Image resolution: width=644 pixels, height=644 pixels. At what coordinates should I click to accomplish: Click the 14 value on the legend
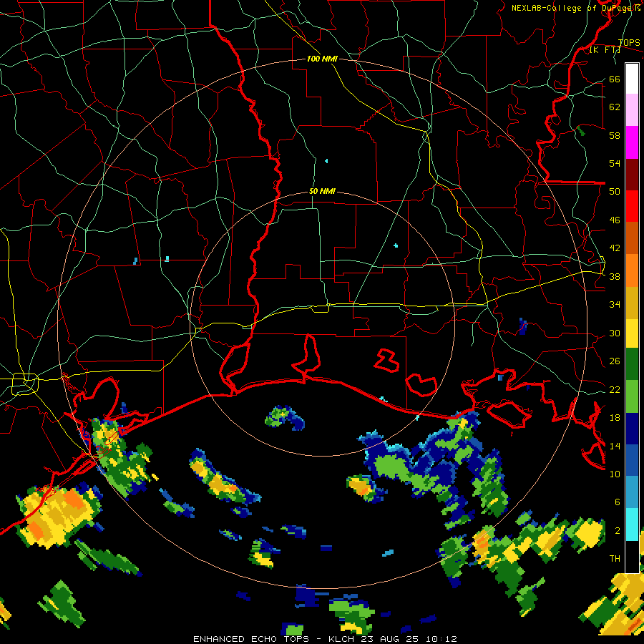[615, 446]
